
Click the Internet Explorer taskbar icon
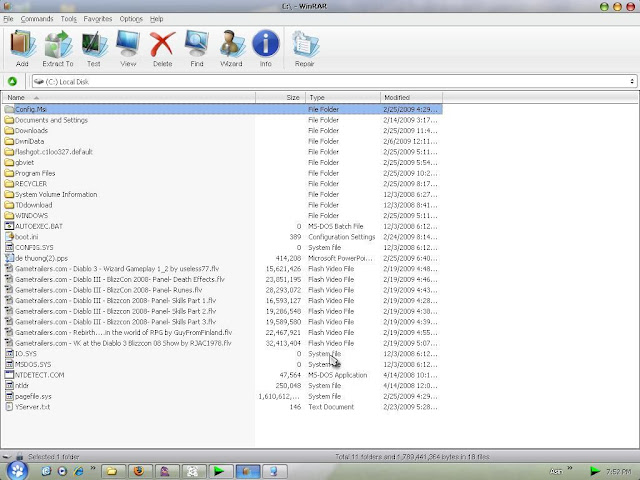(78, 471)
